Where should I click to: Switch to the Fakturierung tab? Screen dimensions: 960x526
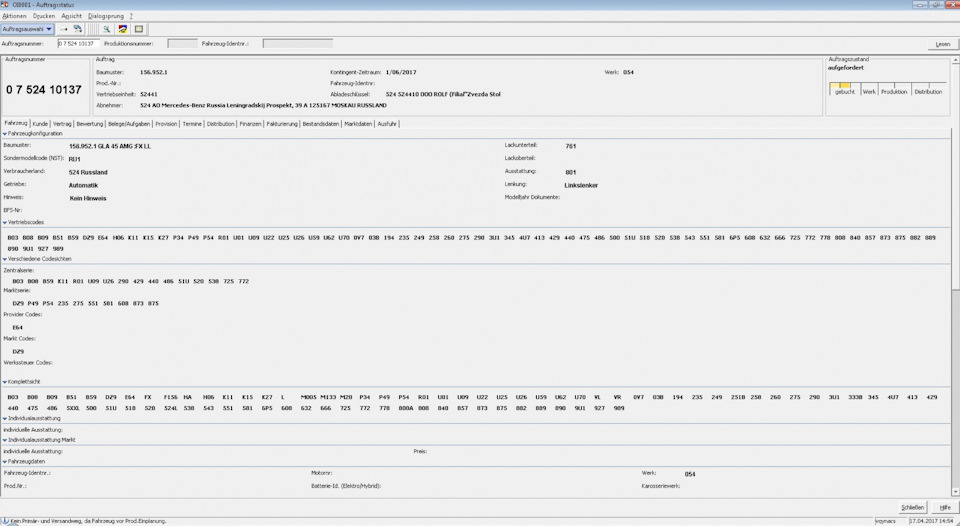(282, 124)
